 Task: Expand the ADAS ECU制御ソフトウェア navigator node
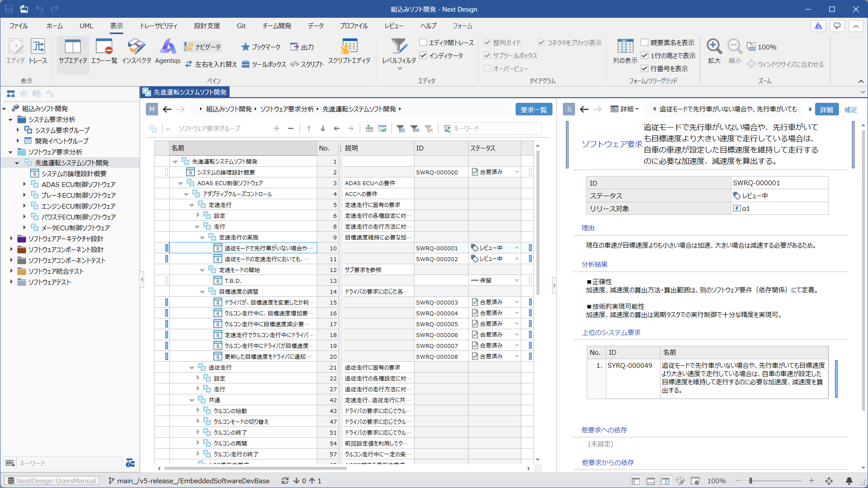(24, 184)
